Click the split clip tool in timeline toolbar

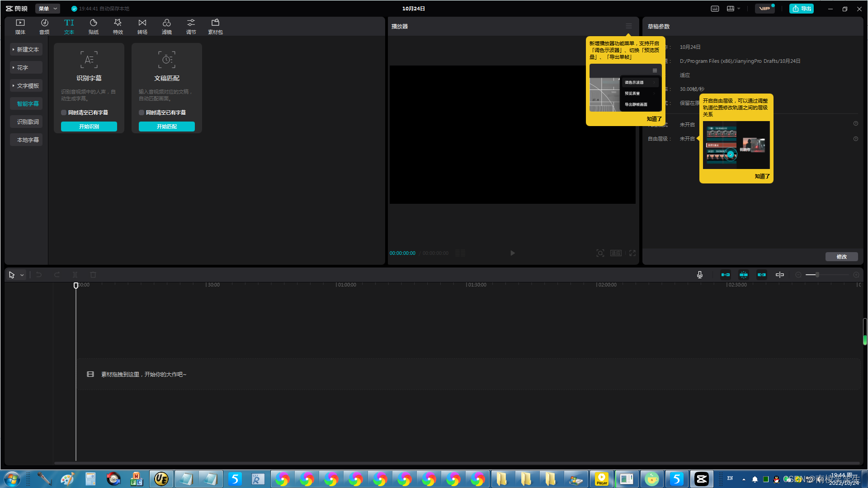[75, 275]
